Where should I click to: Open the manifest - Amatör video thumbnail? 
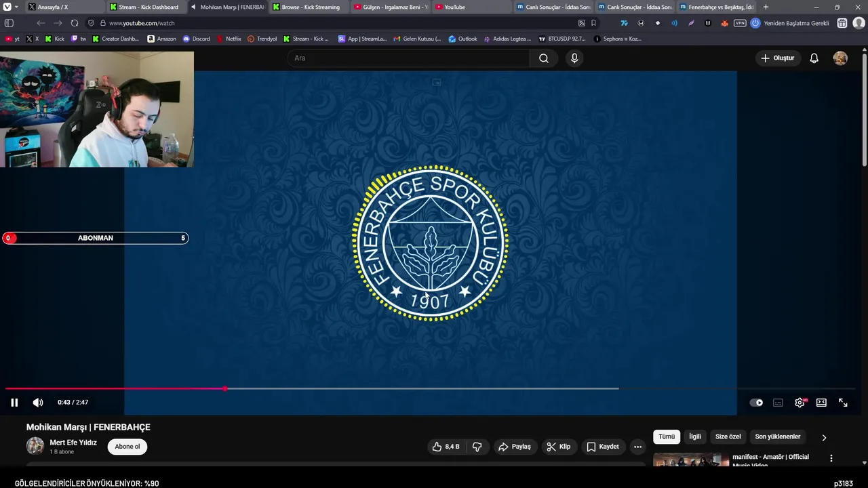(x=691, y=460)
